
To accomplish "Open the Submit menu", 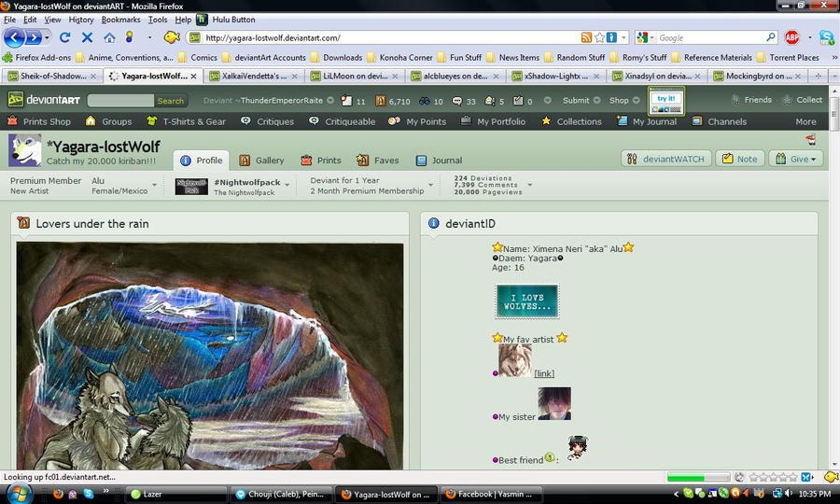I will pos(581,100).
